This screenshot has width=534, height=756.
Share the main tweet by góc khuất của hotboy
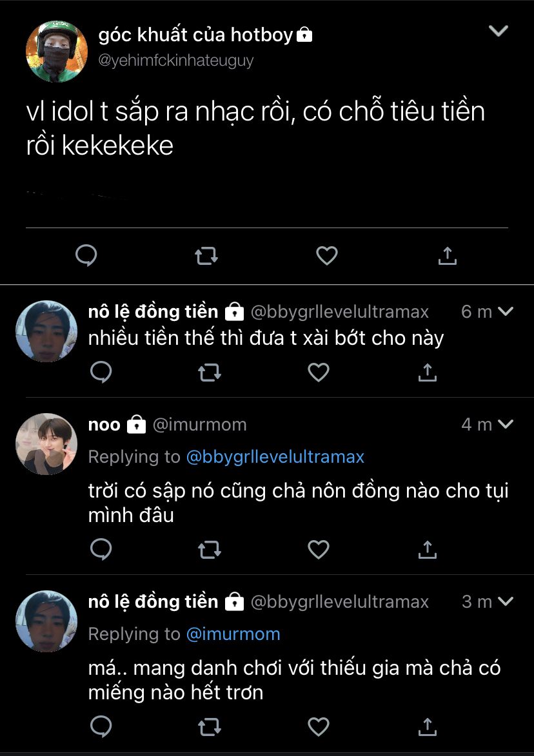pyautogui.click(x=447, y=256)
